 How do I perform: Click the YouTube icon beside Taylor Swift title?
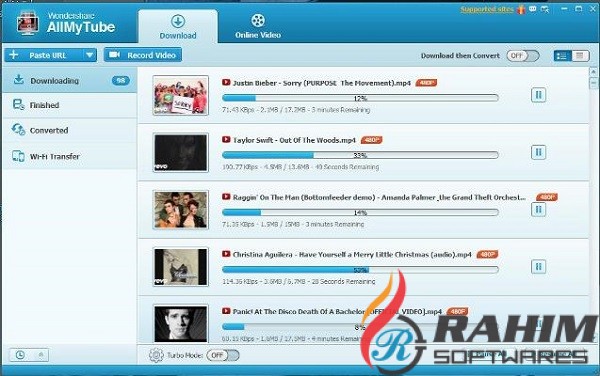click(226, 140)
